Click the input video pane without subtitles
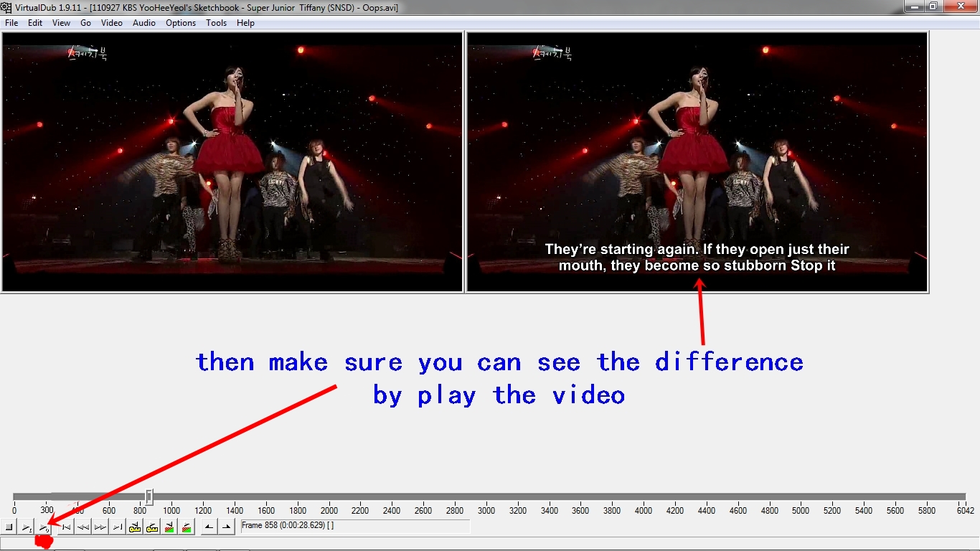Viewport: 980px width, 551px height. point(232,162)
